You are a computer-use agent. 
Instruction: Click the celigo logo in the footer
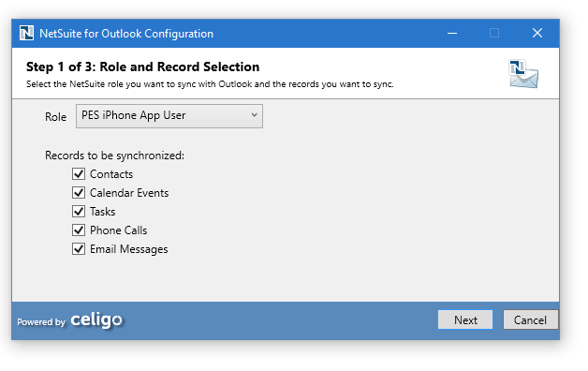[96, 320]
